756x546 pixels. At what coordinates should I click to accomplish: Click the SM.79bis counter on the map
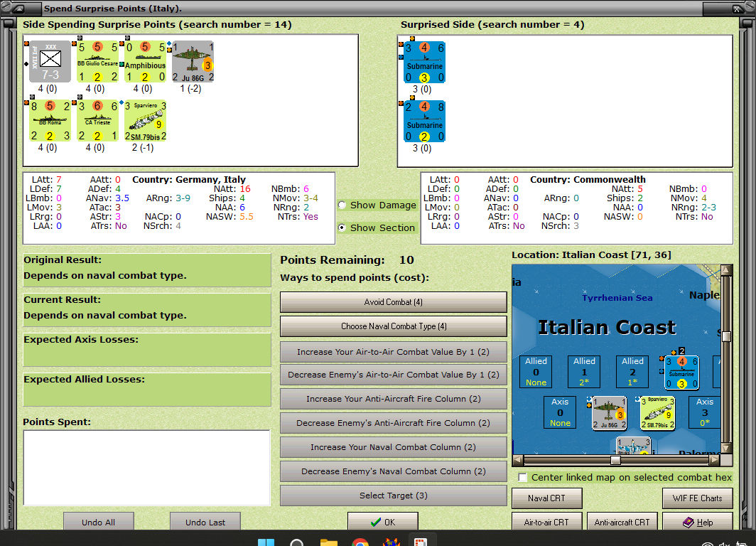point(657,413)
